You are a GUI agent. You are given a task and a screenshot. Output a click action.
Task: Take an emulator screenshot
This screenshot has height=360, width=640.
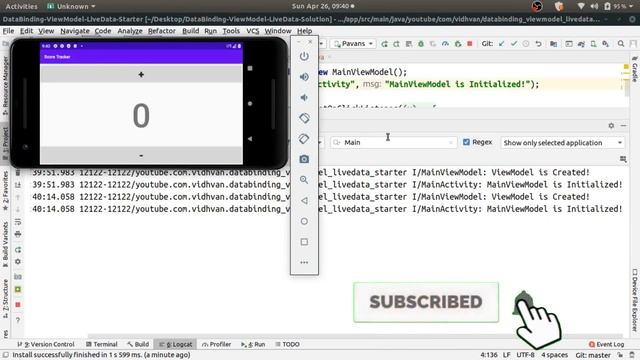(x=304, y=159)
